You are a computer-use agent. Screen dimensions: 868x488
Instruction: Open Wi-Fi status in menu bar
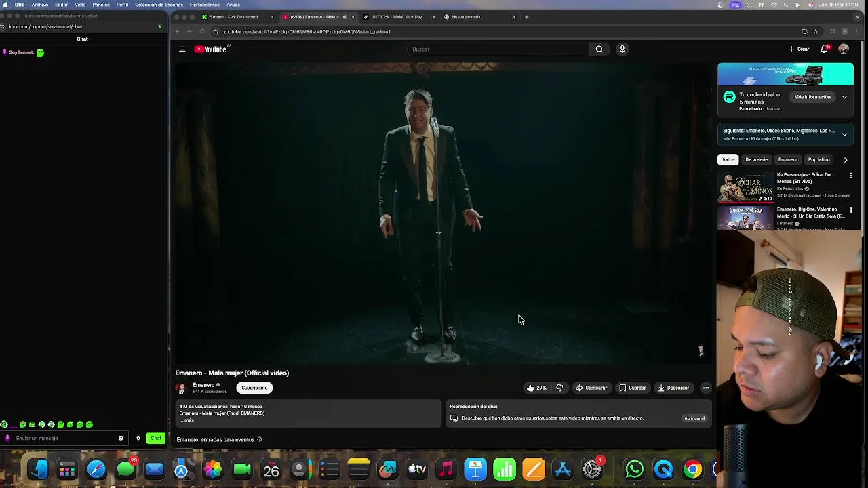click(774, 5)
